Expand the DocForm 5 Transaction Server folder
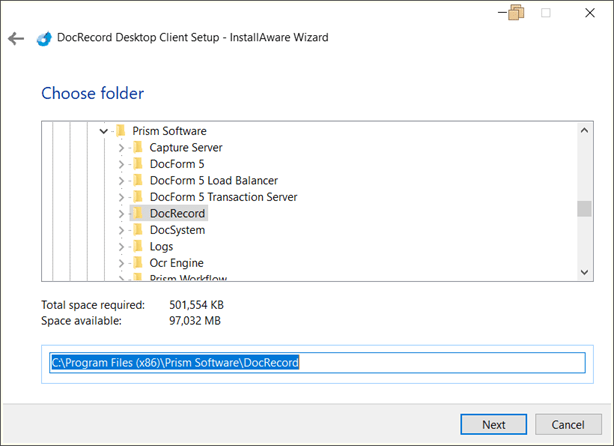Image resolution: width=614 pixels, height=446 pixels. click(121, 197)
